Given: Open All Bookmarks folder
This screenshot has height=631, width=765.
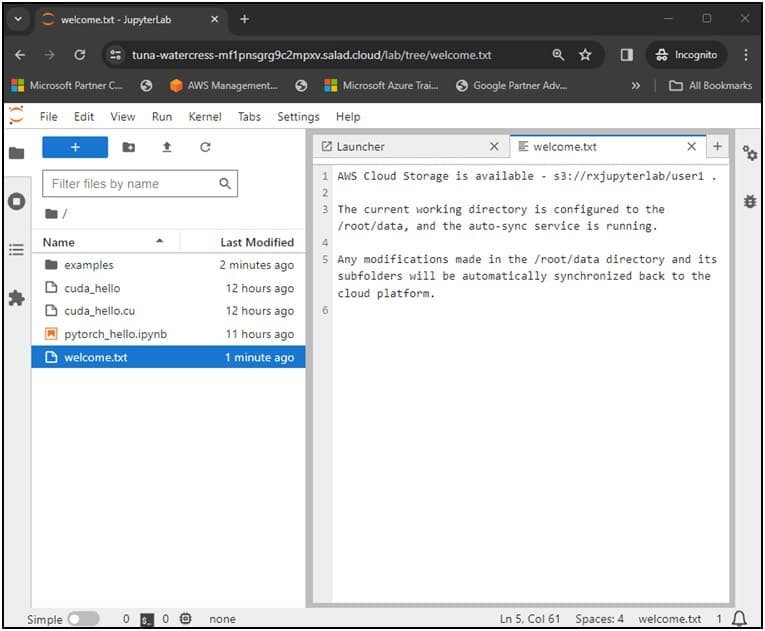Looking at the screenshot, I should (710, 85).
